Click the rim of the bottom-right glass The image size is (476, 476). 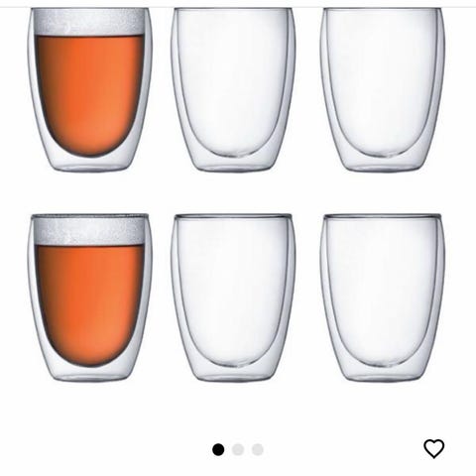383,216
